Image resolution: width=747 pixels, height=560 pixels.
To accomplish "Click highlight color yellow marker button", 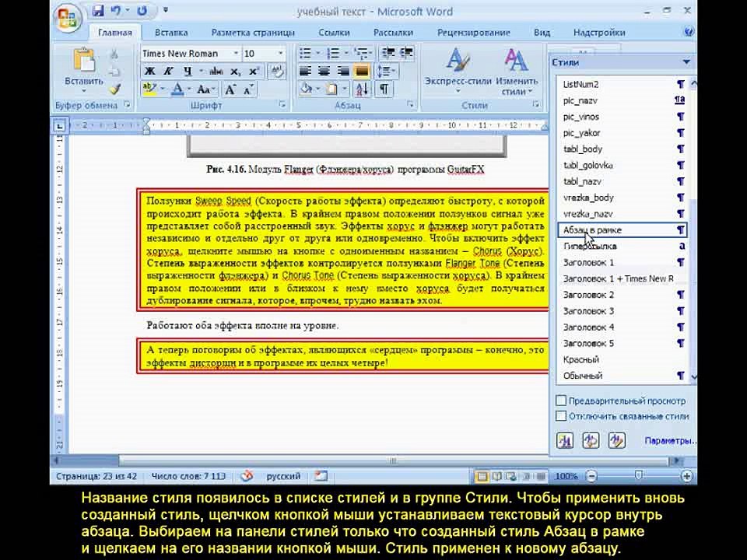I will [x=149, y=89].
